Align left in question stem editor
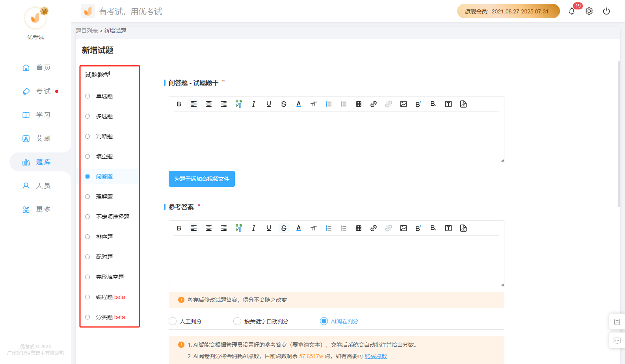Image resolution: width=625 pixels, height=364 pixels. pyautogui.click(x=194, y=104)
